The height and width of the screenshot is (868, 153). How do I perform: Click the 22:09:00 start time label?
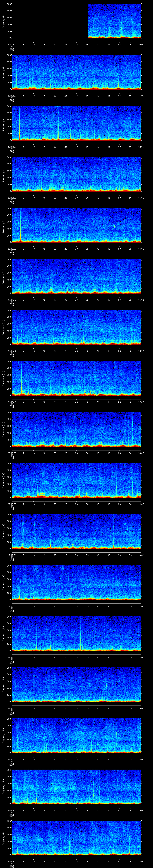pos(12,44)
